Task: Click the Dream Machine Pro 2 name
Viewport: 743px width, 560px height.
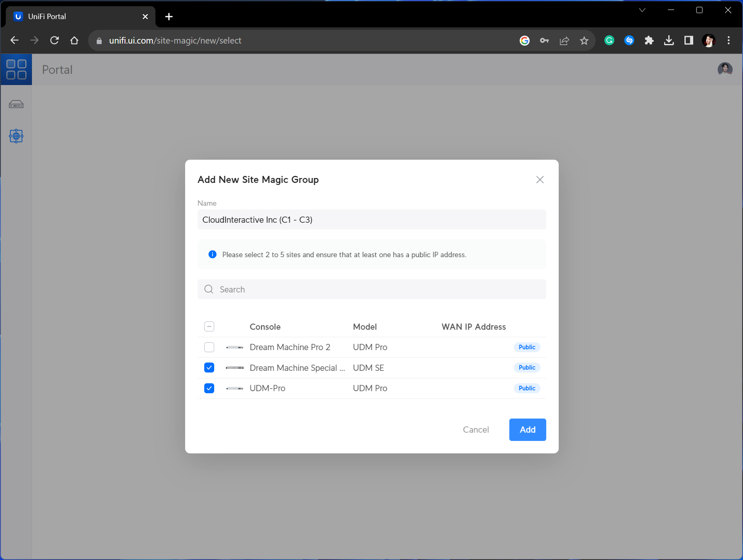Action: [290, 347]
